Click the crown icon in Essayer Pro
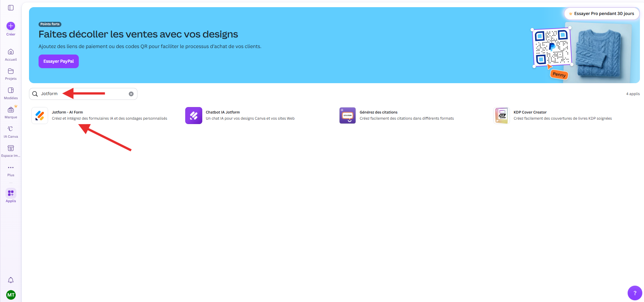 pyautogui.click(x=571, y=14)
